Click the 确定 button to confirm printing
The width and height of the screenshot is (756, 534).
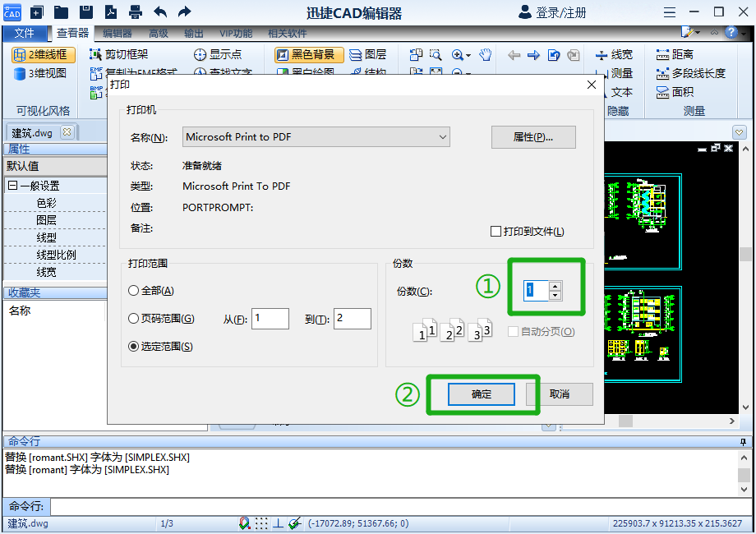(482, 394)
